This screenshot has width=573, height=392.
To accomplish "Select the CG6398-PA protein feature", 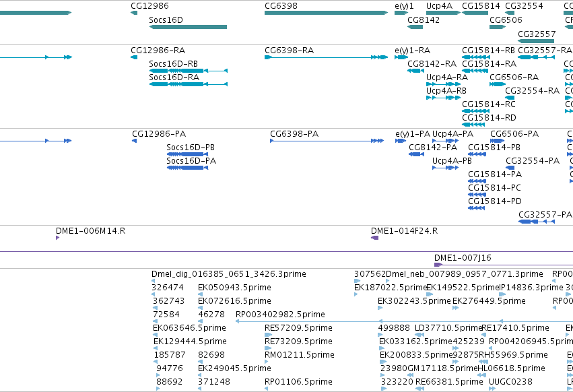I will (327, 141).
